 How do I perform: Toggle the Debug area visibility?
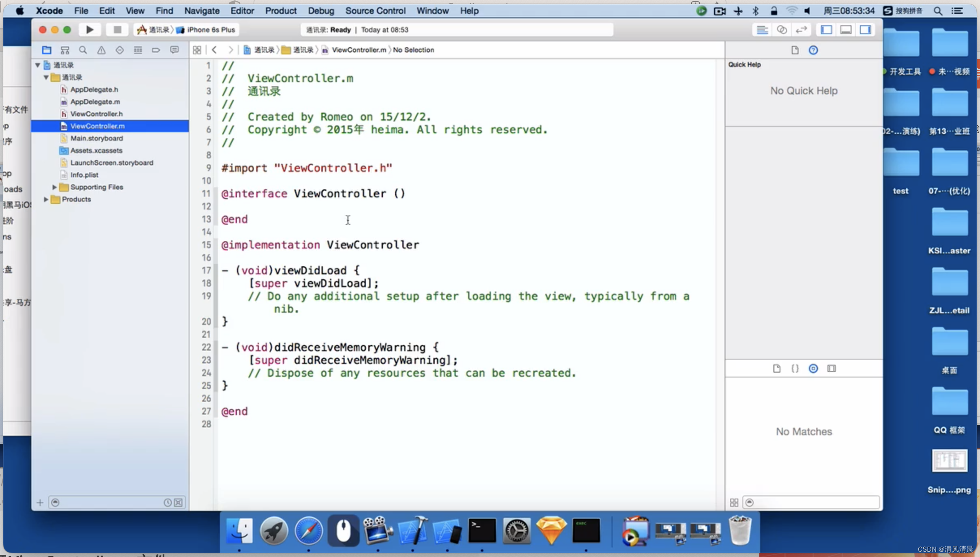846,30
